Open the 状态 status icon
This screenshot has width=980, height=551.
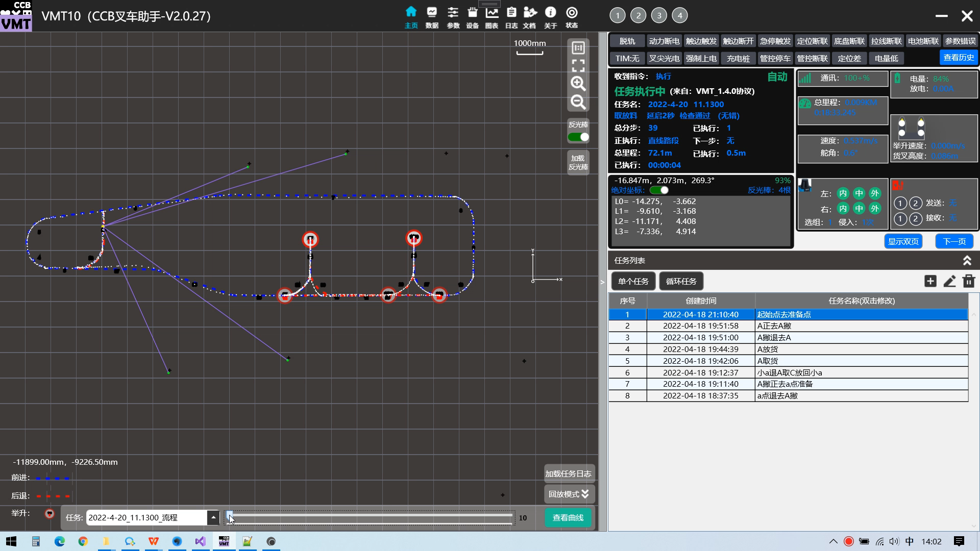[572, 16]
